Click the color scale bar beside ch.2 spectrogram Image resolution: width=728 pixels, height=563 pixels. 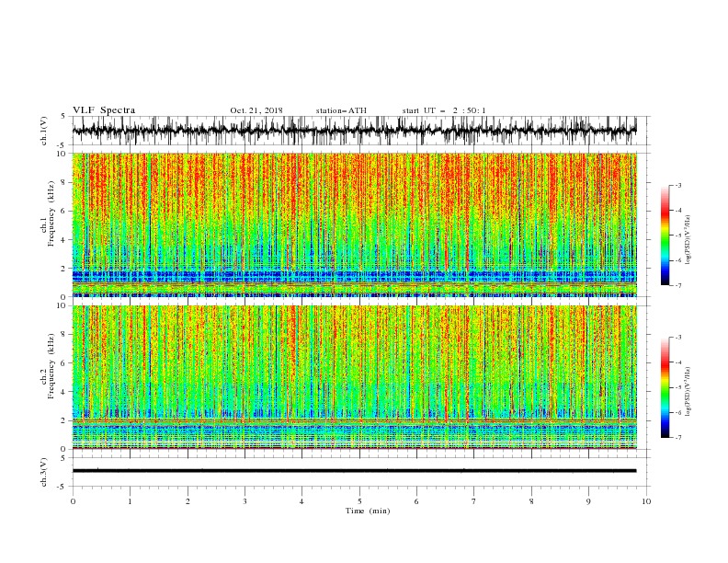[665, 387]
